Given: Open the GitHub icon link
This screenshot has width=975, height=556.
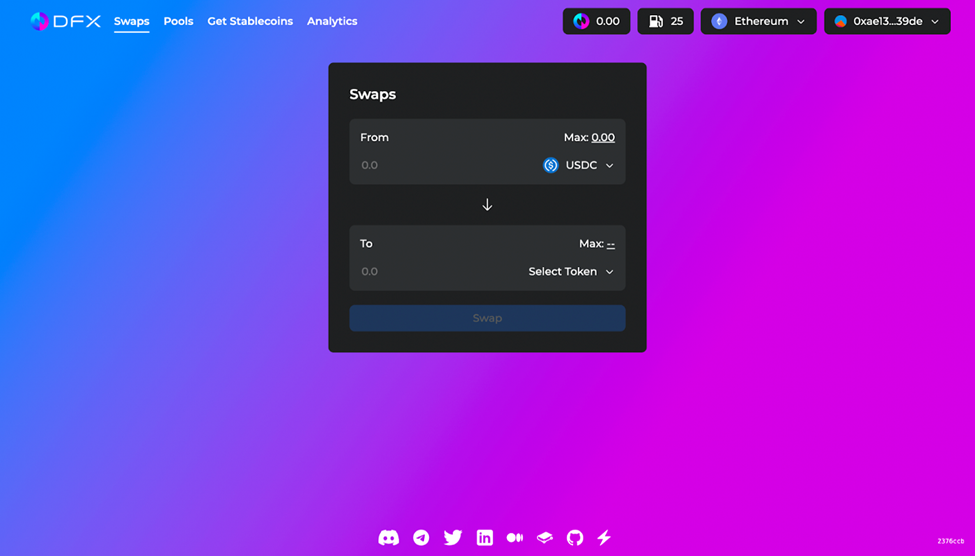Looking at the screenshot, I should tap(575, 538).
